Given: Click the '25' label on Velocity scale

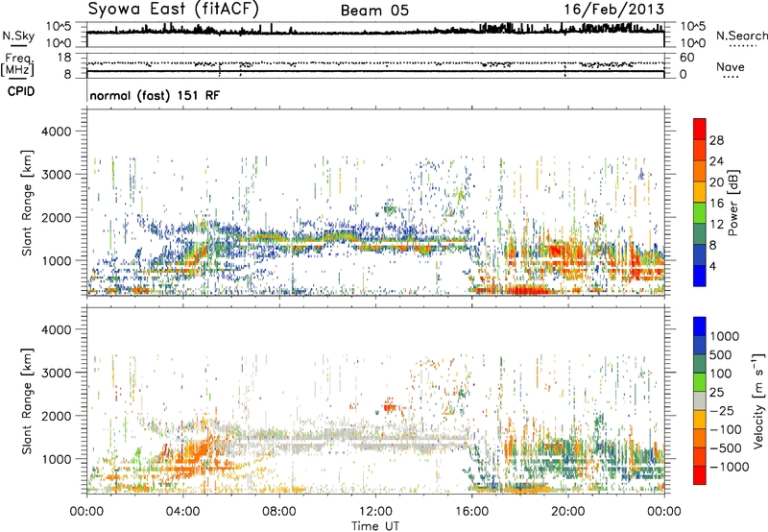Looking at the screenshot, I should [717, 393].
